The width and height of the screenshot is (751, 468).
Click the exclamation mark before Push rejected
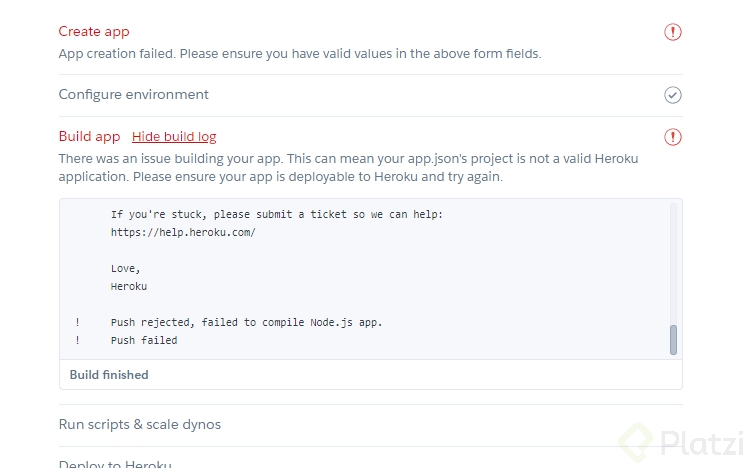[x=77, y=322]
